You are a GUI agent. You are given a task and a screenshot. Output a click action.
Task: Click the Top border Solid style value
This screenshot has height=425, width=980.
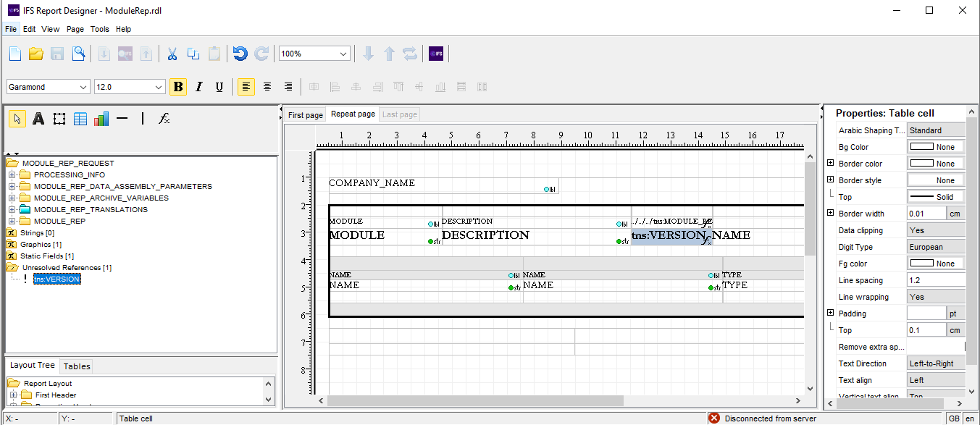click(x=936, y=197)
